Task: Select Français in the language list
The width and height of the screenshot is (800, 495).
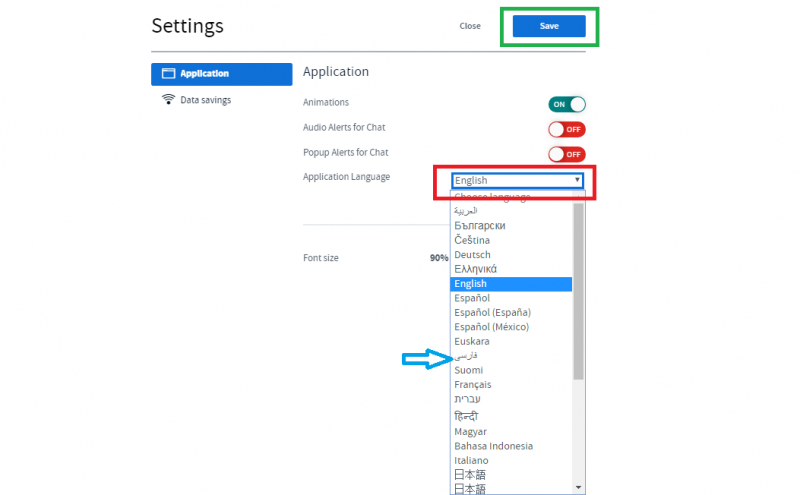Action: click(x=474, y=385)
